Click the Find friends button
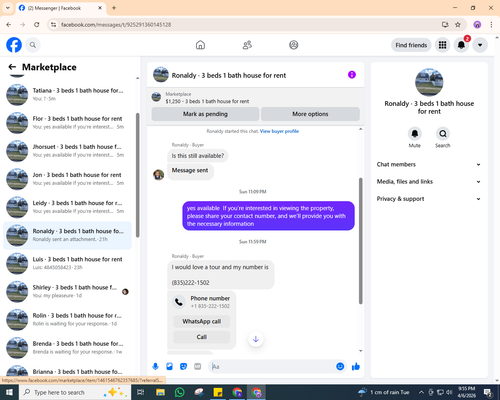This screenshot has height=400, width=500. [x=411, y=45]
